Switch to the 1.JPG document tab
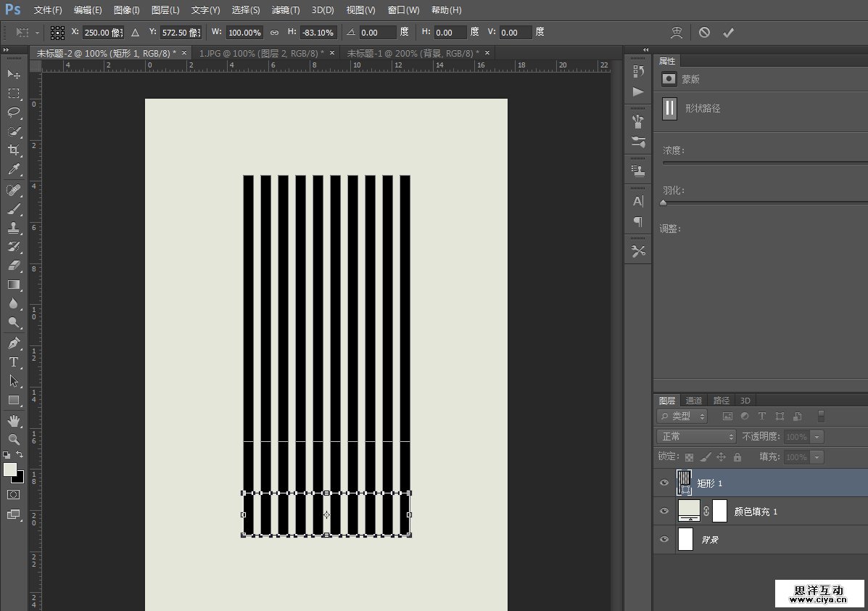 pos(262,53)
